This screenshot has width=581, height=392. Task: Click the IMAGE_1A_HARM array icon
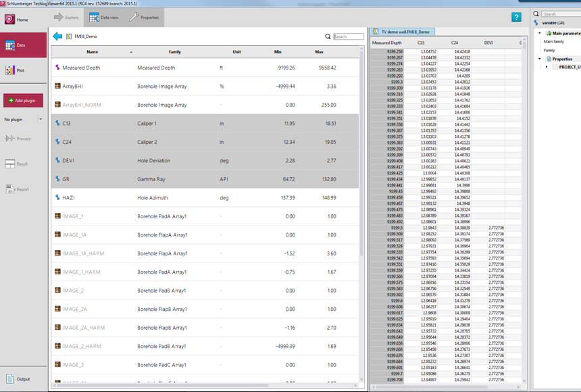click(57, 253)
